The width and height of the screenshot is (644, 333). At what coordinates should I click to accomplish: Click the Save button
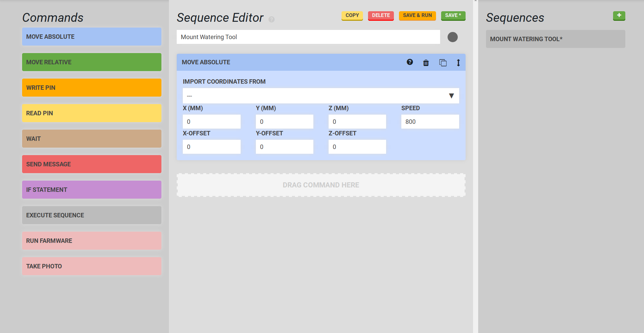click(453, 16)
